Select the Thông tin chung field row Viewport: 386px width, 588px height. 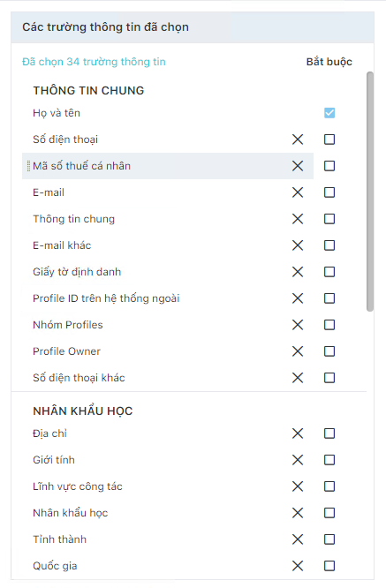click(168, 219)
